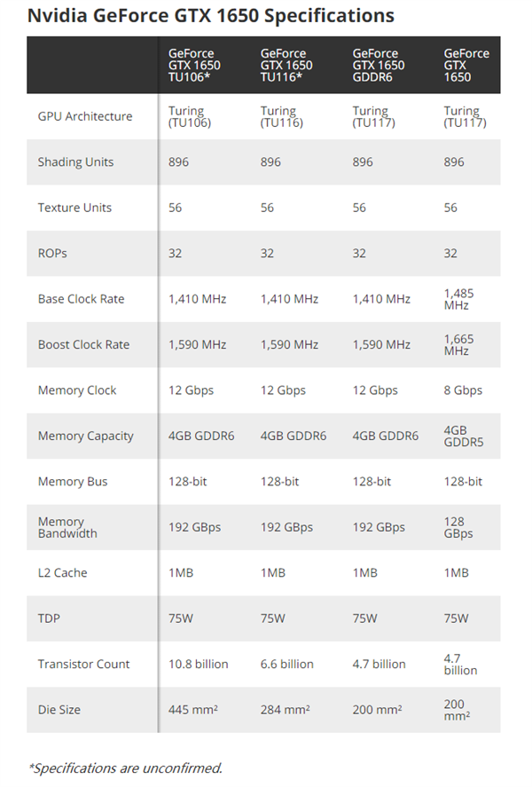Select the ROPs row label
This screenshot has width=532, height=787.
(52, 253)
